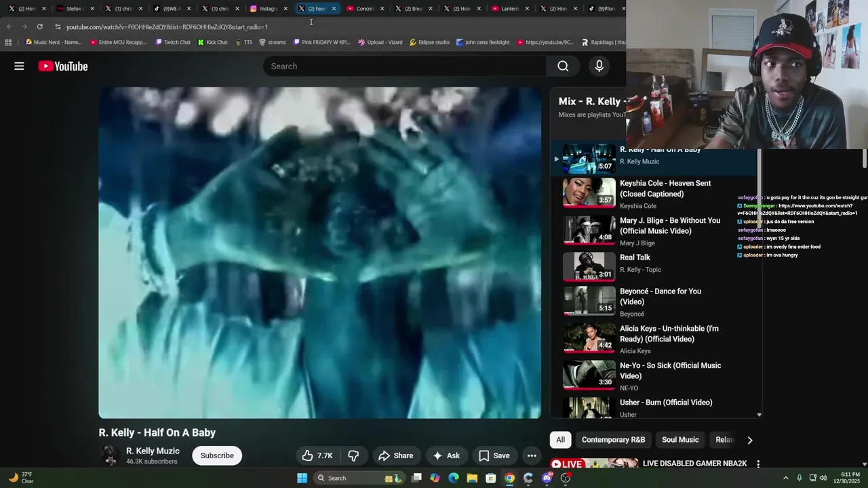Open the Entire MCU Recapp bookmark
Image resolution: width=868 pixels, height=488 pixels.
tap(118, 42)
